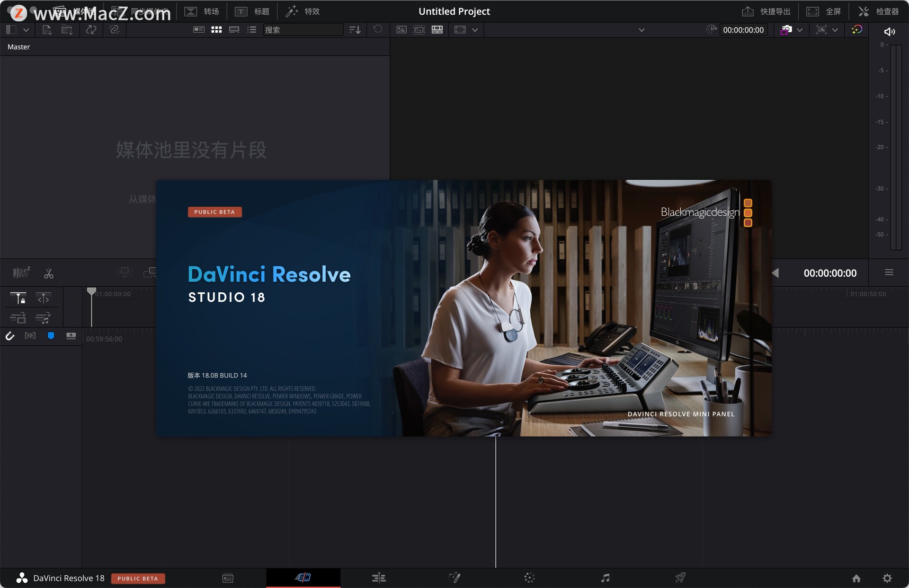
Task: Click the viewer overlay transform icon
Action: pyautogui.click(x=821, y=30)
